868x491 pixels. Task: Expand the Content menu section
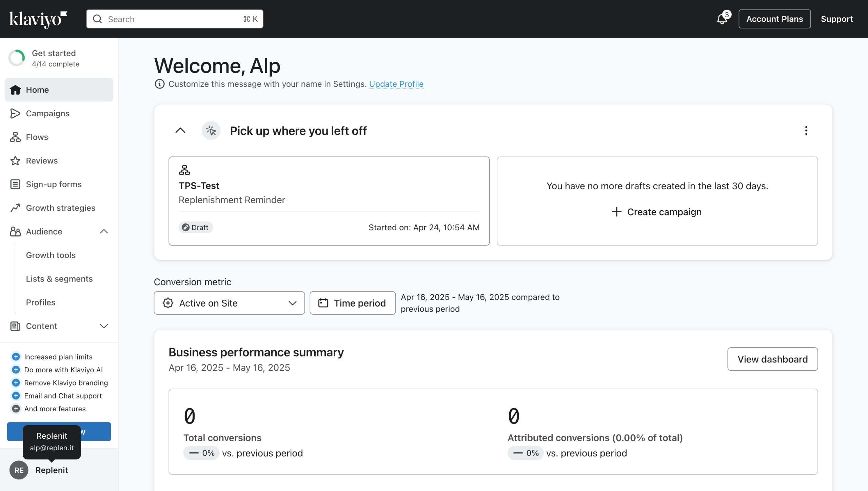point(104,326)
